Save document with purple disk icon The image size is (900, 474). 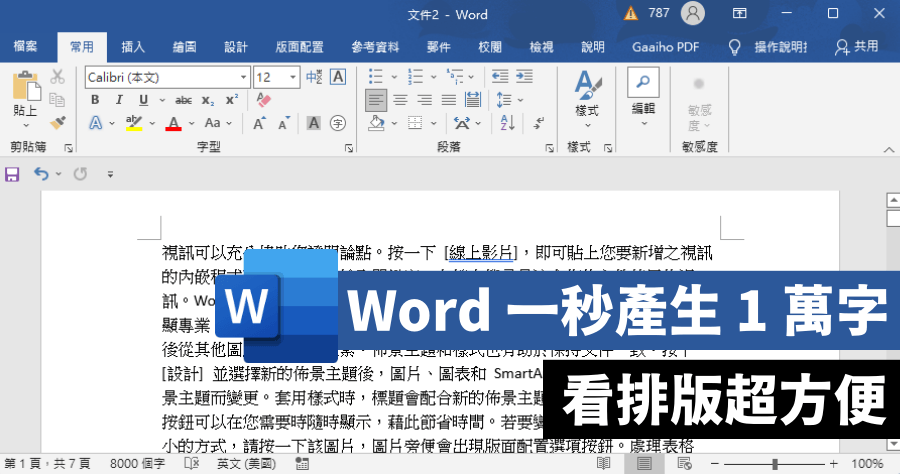12,174
